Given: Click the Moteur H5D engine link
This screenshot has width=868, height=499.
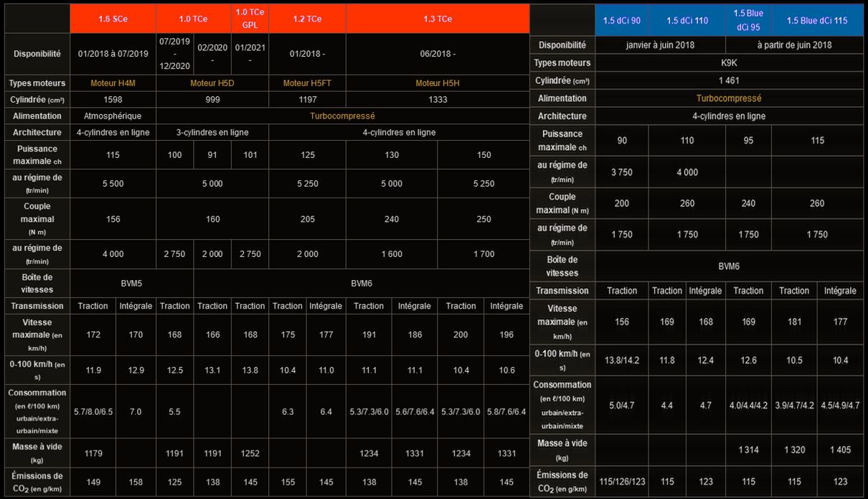Looking at the screenshot, I should tap(212, 83).
